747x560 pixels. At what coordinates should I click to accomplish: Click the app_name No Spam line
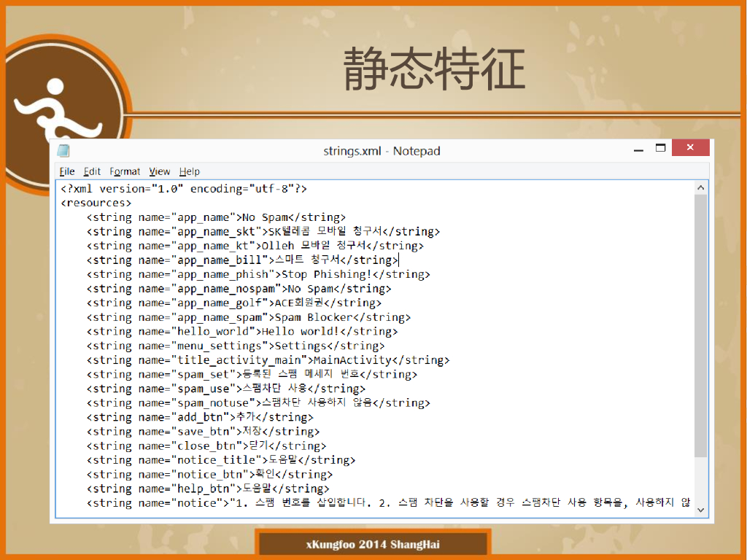pos(216,217)
